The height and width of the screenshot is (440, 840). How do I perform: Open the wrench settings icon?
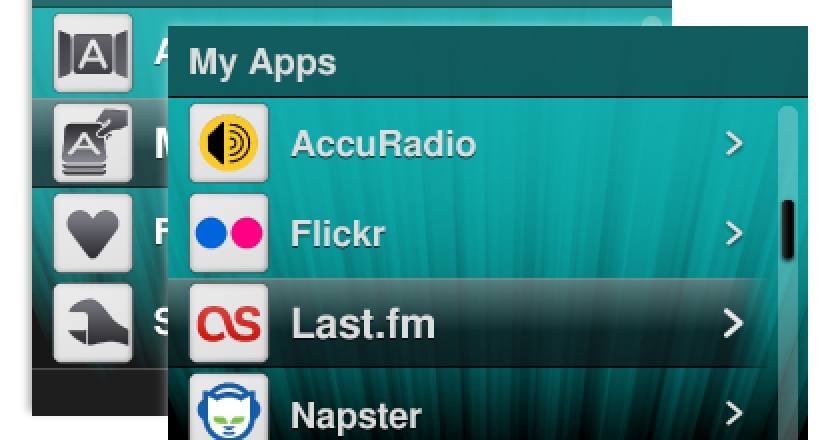point(93,323)
